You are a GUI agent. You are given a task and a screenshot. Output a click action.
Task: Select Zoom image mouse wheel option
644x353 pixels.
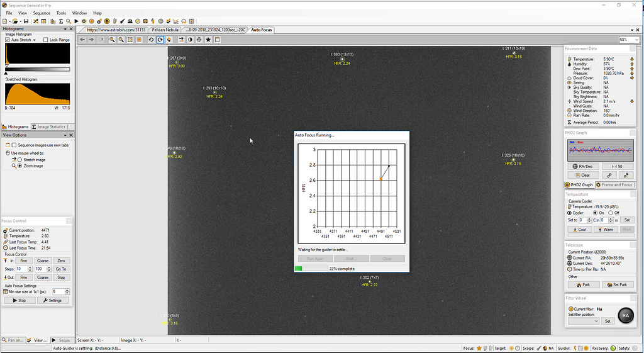[x=19, y=165]
